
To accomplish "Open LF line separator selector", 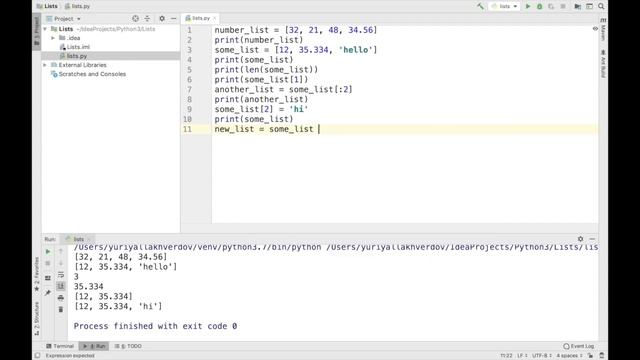I will click(x=522, y=356).
